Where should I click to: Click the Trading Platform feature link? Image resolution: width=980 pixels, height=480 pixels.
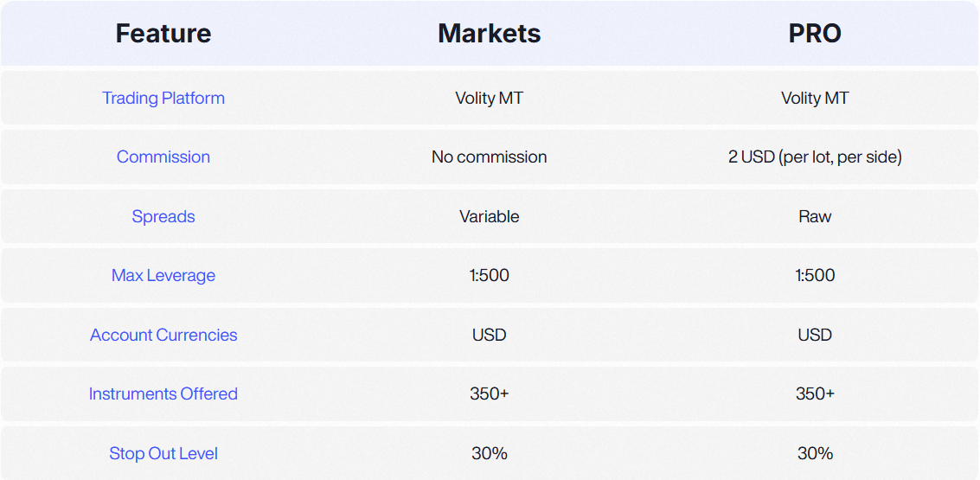[x=163, y=98]
